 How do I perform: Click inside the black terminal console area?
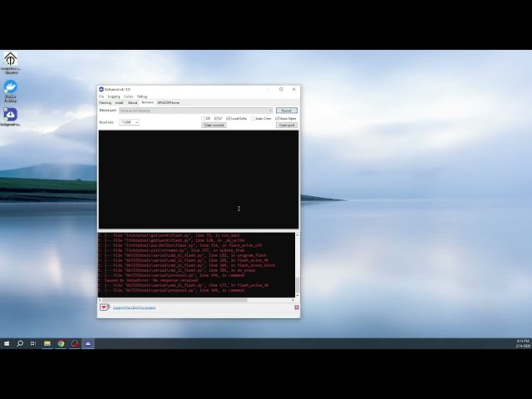tap(199, 180)
